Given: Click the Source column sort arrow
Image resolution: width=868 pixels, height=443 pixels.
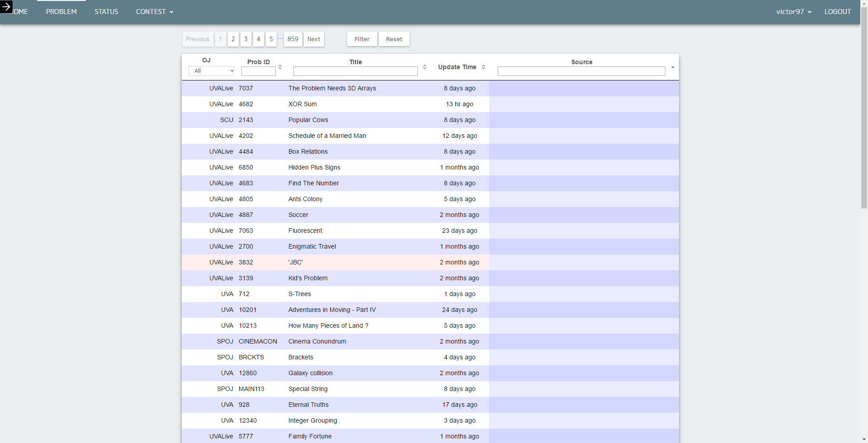Looking at the screenshot, I should tap(673, 67).
